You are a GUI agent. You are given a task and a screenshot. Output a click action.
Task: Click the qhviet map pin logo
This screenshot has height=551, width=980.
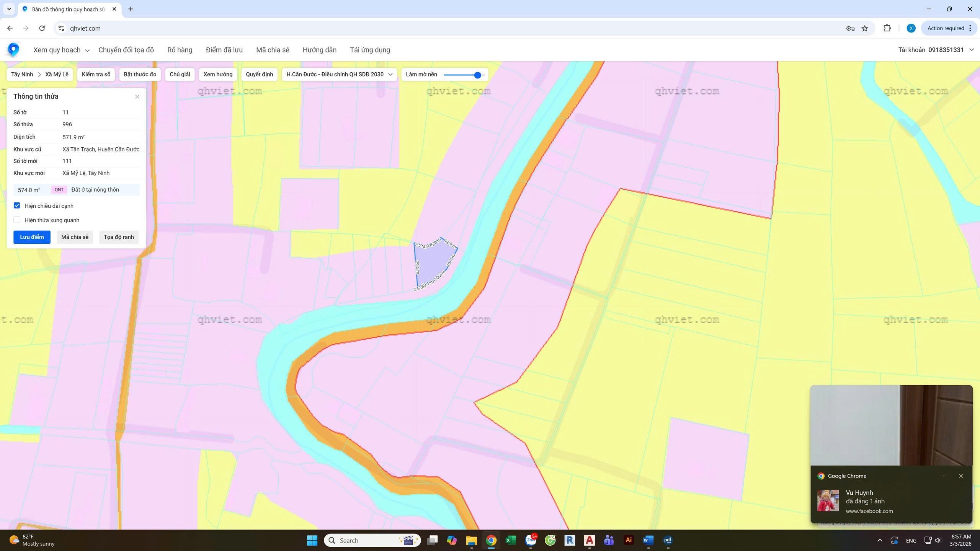[x=13, y=49]
